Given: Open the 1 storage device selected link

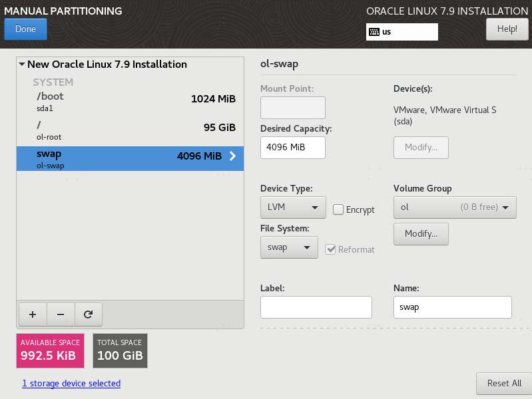Looking at the screenshot, I should tap(71, 384).
